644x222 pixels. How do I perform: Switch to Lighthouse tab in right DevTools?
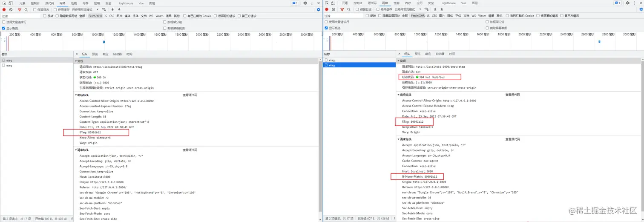[448, 3]
